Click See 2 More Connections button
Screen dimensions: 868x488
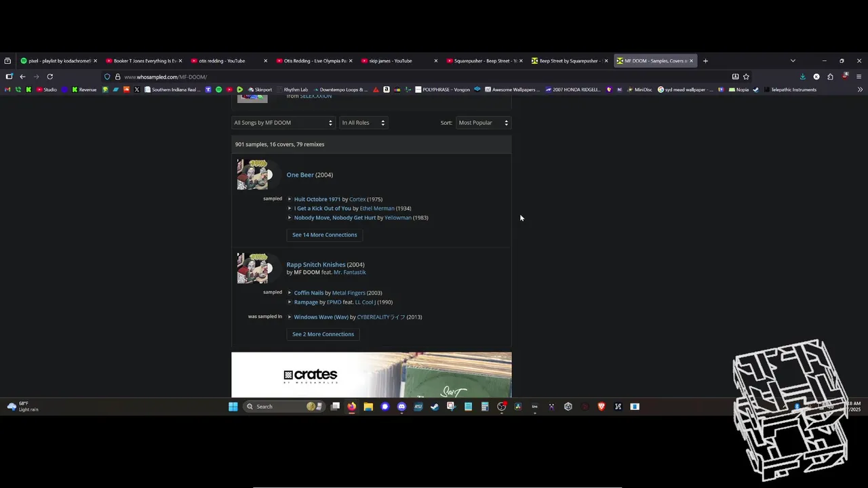pos(323,334)
